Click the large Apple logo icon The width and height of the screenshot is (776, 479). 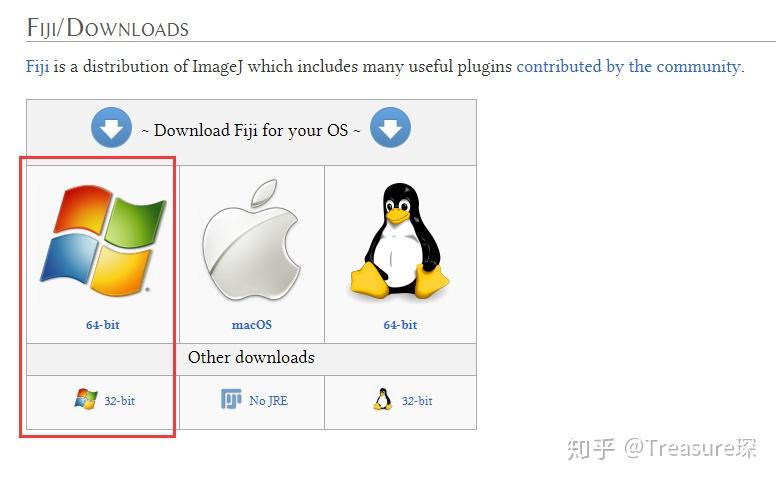(251, 240)
